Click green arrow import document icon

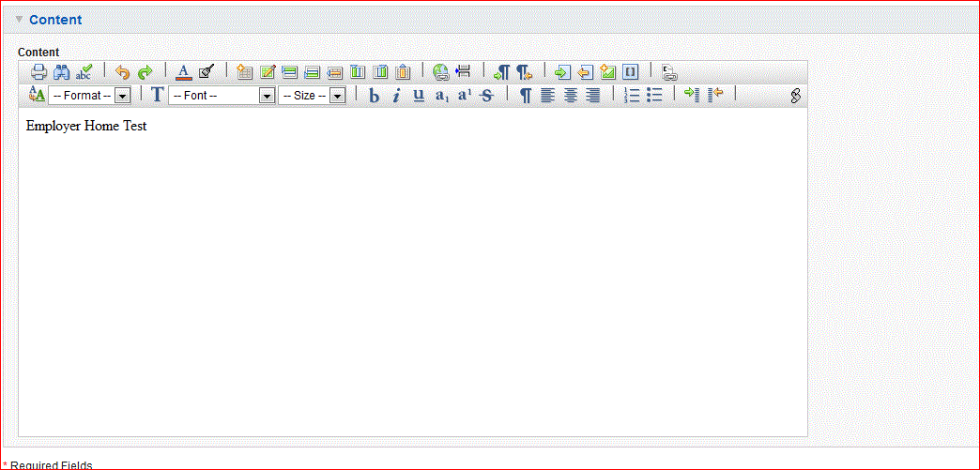(x=562, y=72)
